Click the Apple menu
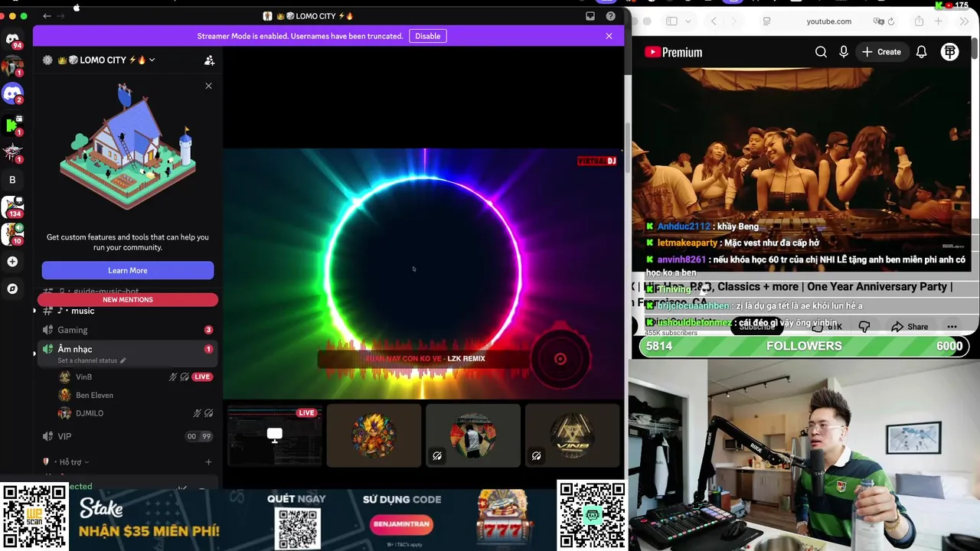Image resolution: width=980 pixels, height=551 pixels. 77,7
